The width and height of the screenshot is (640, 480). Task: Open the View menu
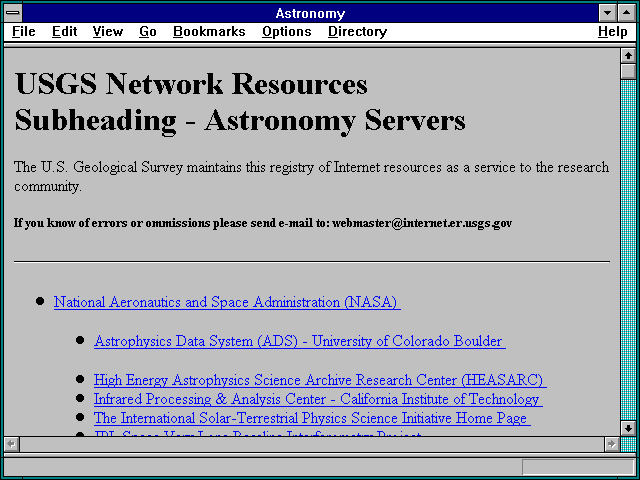(108, 31)
